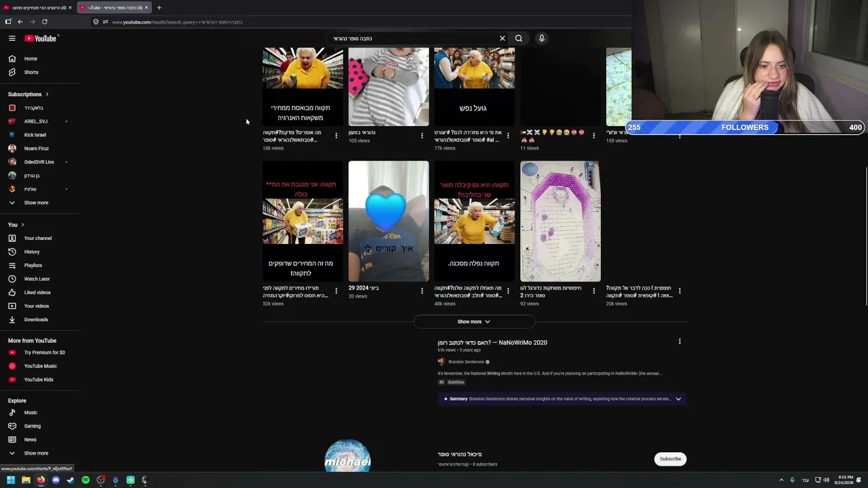Image resolution: width=868 pixels, height=488 pixels.
Task: Open options for the 18K views short
Action: [336, 136]
